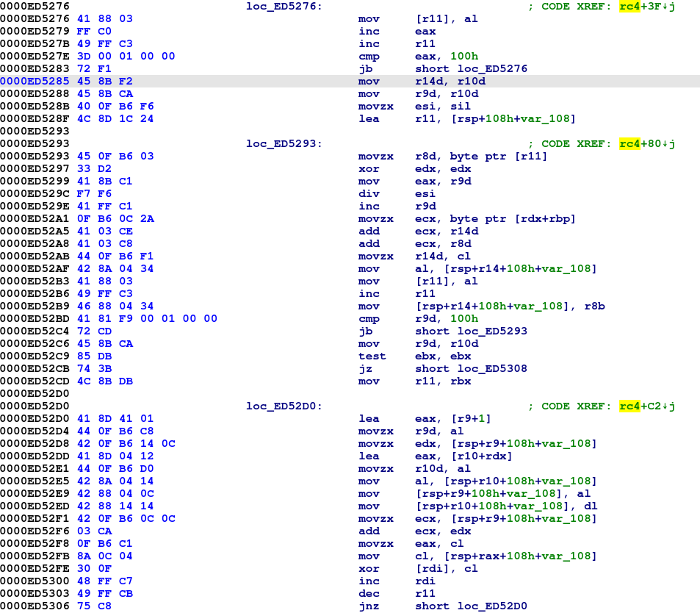Click 'movzx r10d, al' instruction
The image size is (700, 613).
tap(414, 469)
